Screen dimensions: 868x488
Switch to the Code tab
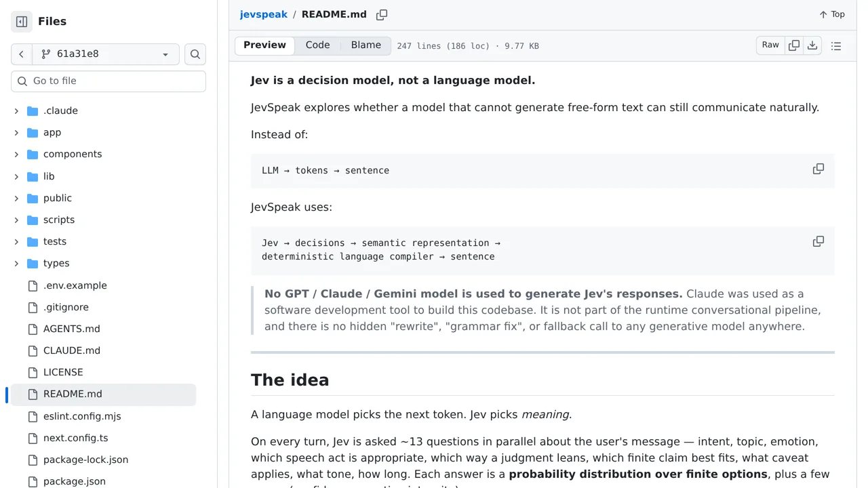coord(317,45)
